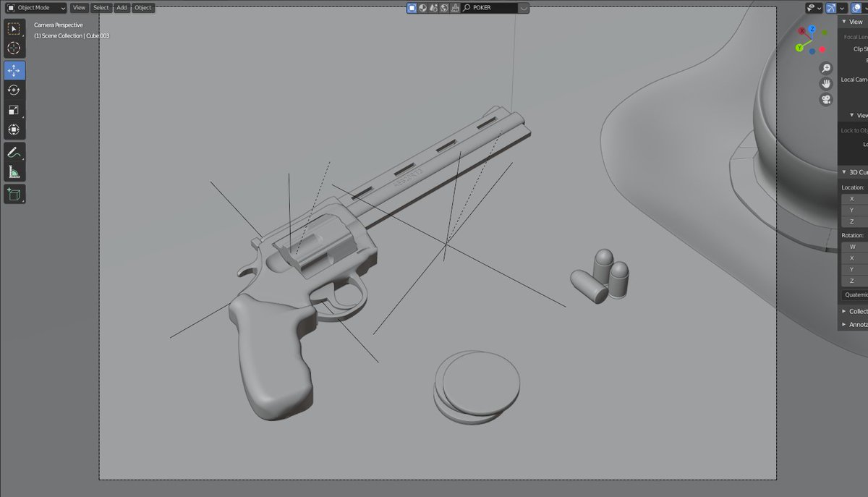
Task: Select the Move tool
Action: click(14, 71)
